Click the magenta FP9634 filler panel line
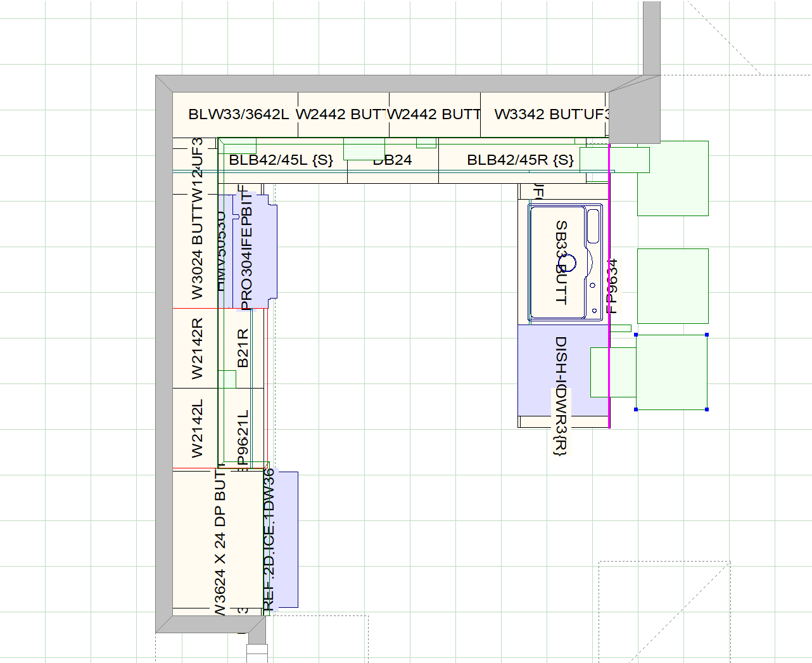Screen dimensions: 812x663 tap(609, 285)
